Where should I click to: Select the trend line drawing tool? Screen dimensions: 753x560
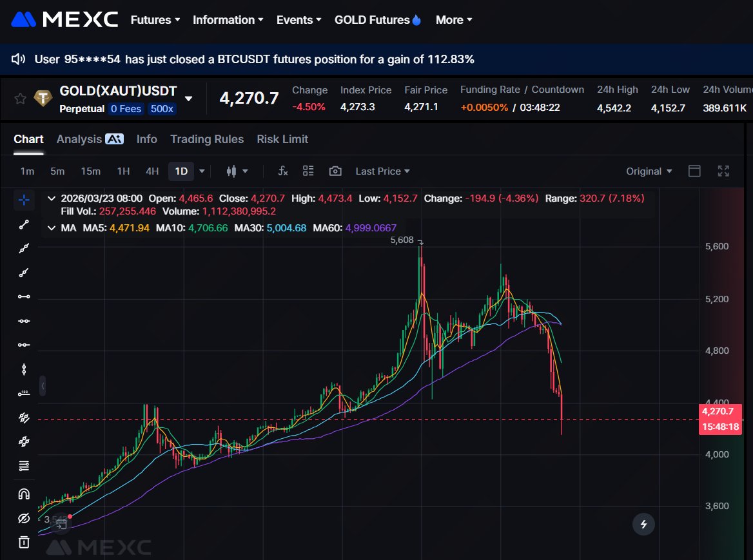pyautogui.click(x=24, y=224)
